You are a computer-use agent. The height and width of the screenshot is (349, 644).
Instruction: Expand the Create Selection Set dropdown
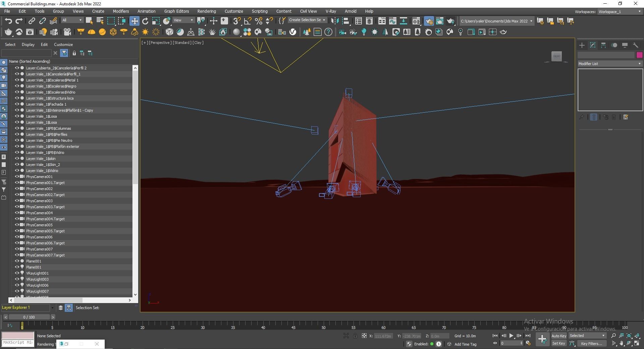tap(307, 20)
